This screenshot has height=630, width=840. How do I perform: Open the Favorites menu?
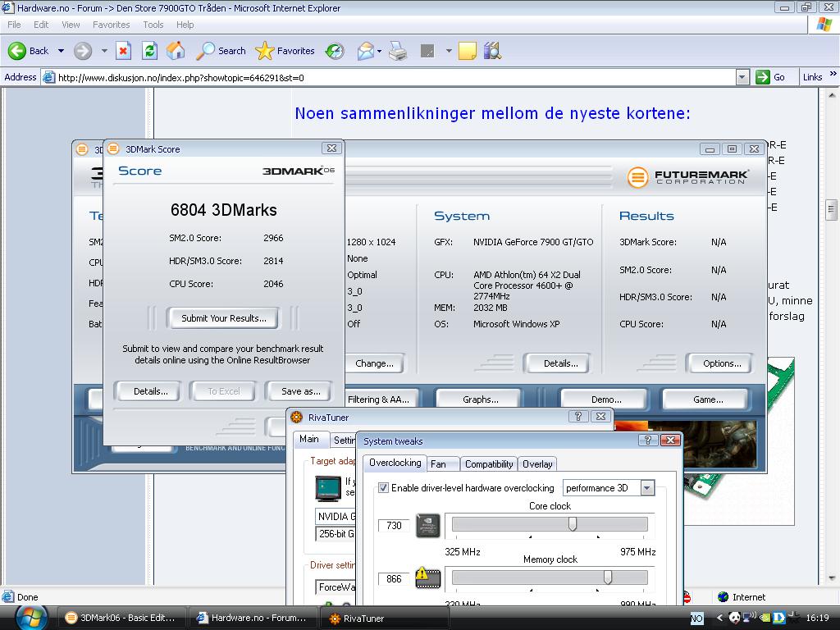112,25
